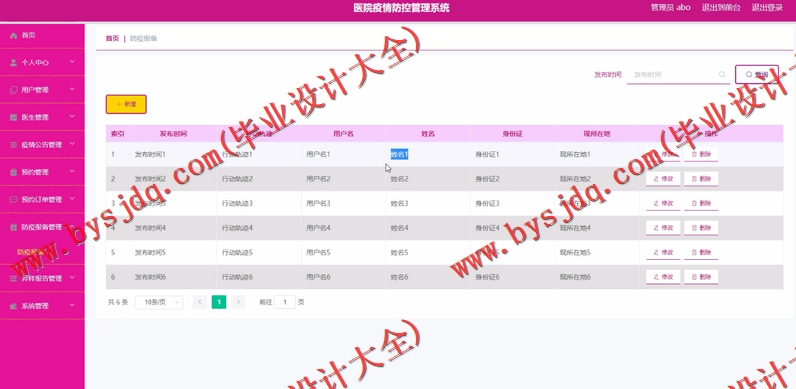The width and height of the screenshot is (796, 389).
Task: Click 修改 for row 姓名6
Action: pyautogui.click(x=663, y=277)
